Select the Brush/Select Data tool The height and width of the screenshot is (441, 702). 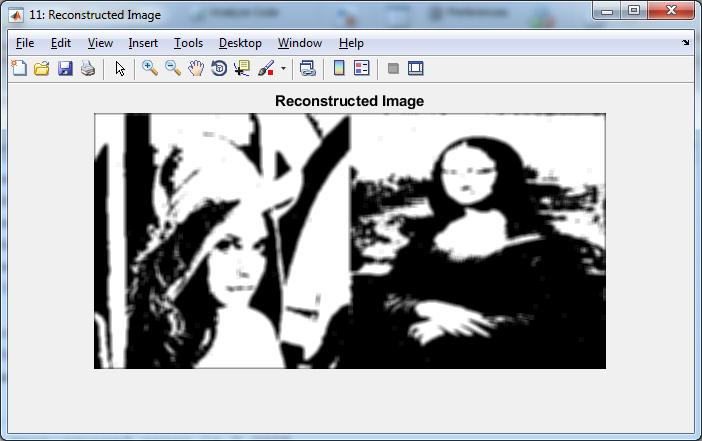(x=266, y=69)
